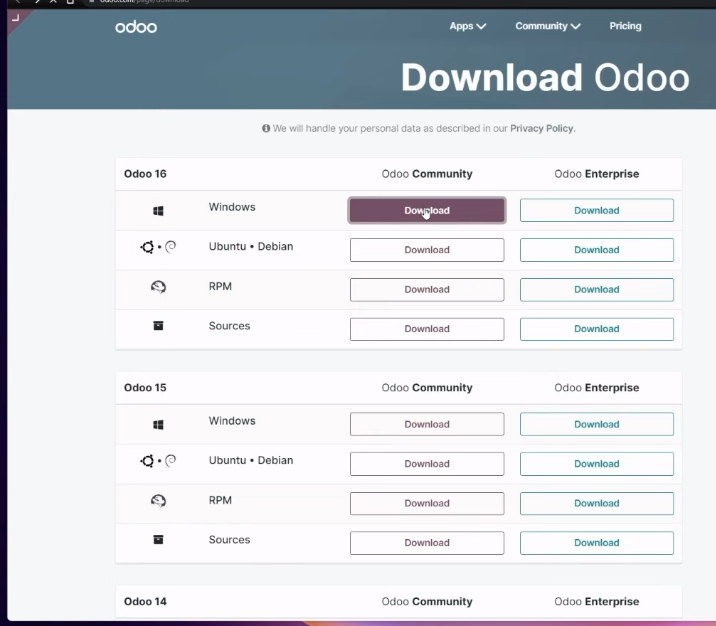The image size is (716, 626).
Task: Open the Pricing page
Action: pyautogui.click(x=625, y=26)
